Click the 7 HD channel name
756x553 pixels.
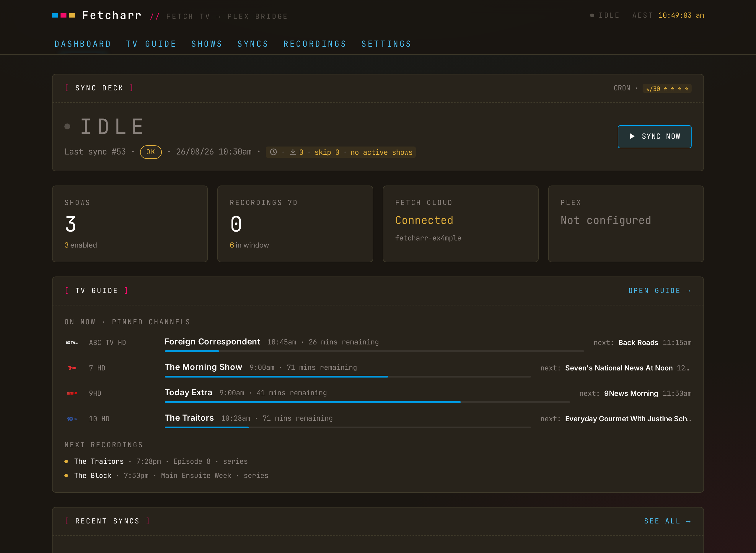[97, 368]
